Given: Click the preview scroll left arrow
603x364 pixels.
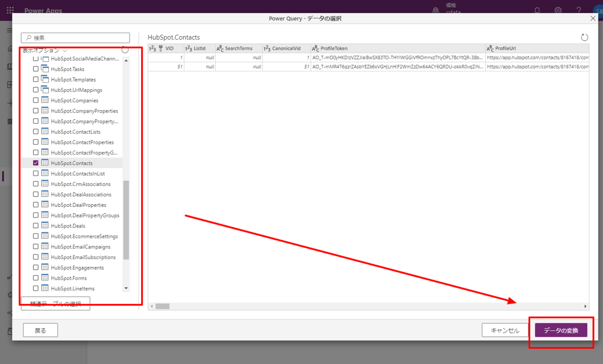Looking at the screenshot, I should (151, 306).
